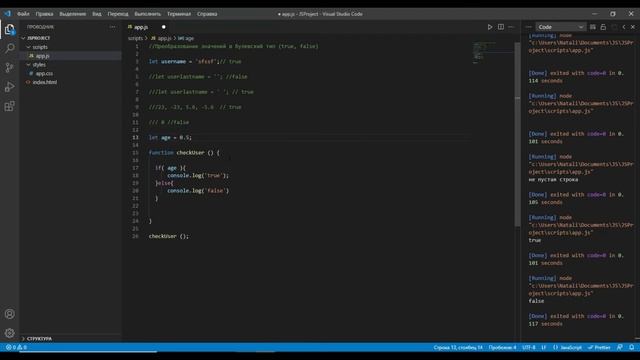Click the let username line
Viewport: 640px width, 360px height.
coord(195,62)
